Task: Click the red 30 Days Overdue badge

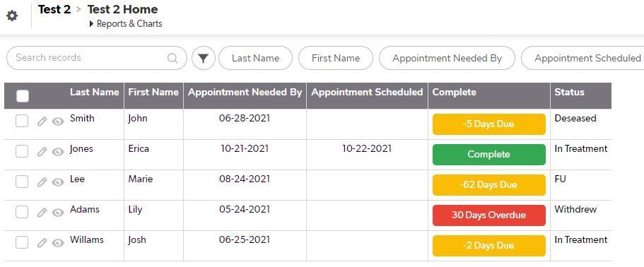Action: 488,215
